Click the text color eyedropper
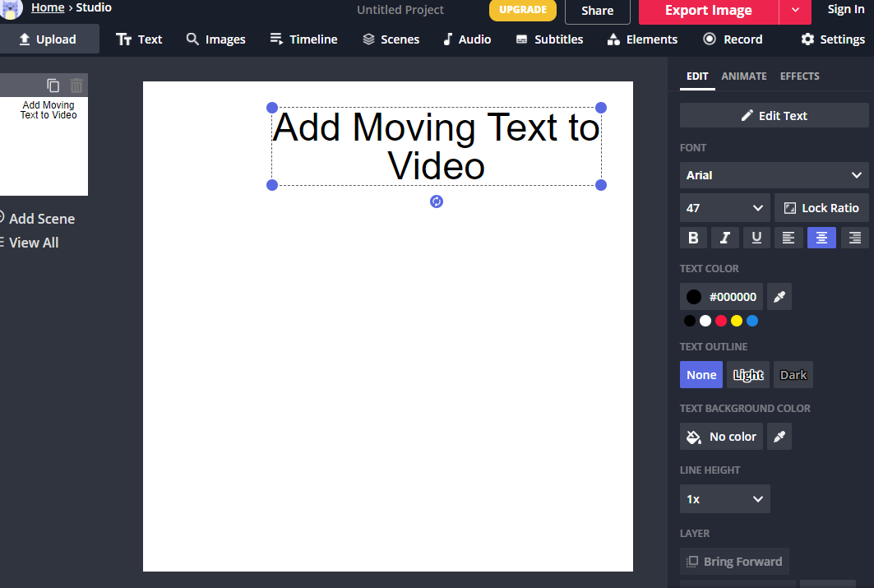Image resolution: width=874 pixels, height=588 pixels. (779, 296)
